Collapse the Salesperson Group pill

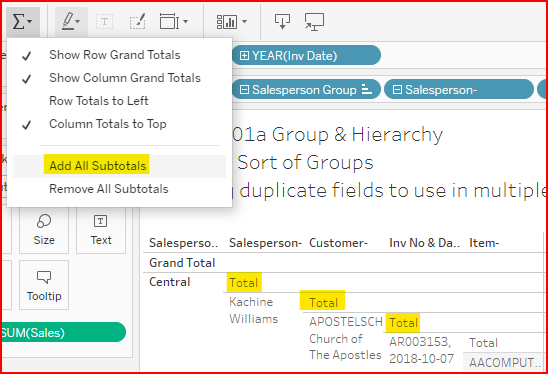[x=244, y=90]
